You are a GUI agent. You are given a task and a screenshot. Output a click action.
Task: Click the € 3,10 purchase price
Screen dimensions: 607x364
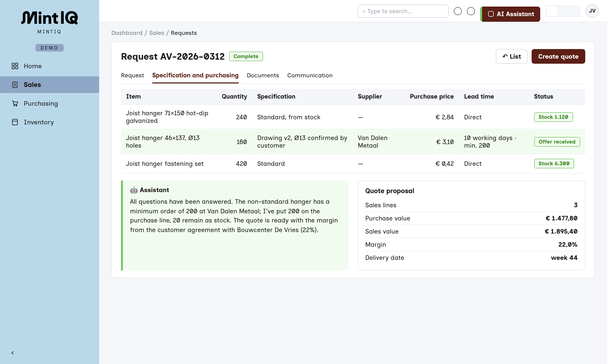[x=445, y=142]
